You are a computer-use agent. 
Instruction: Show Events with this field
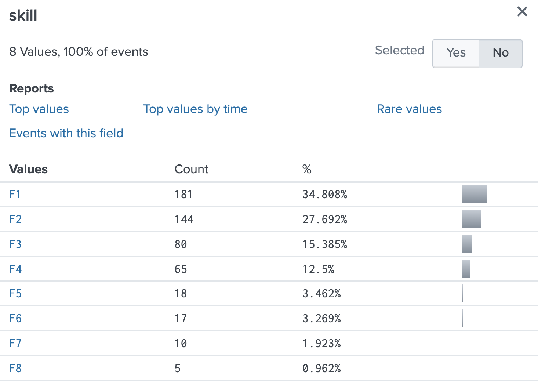click(x=66, y=133)
